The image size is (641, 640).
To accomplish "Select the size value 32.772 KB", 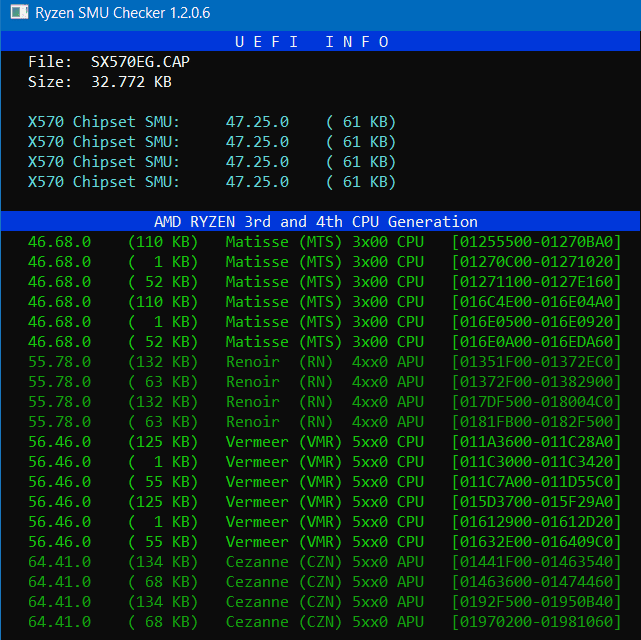I will pyautogui.click(x=131, y=82).
